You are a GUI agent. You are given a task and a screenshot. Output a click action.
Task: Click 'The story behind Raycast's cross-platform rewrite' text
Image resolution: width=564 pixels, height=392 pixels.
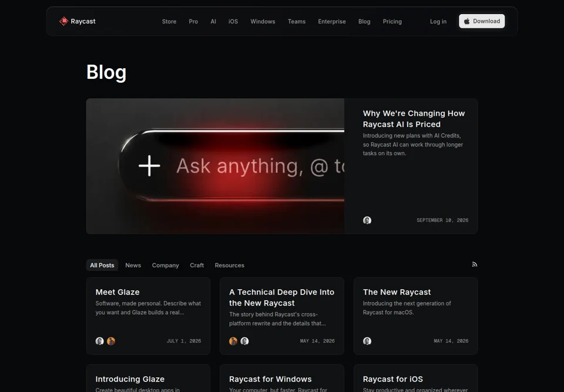click(x=277, y=319)
